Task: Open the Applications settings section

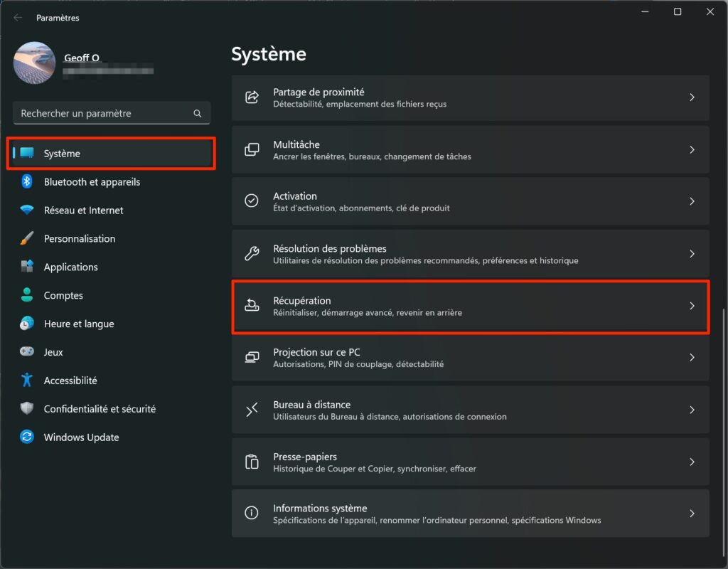Action: 71,267
